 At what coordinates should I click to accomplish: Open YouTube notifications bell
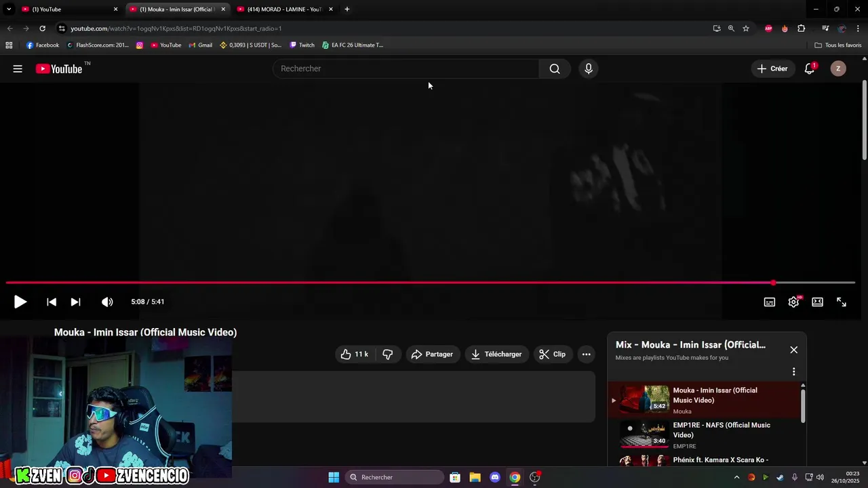810,68
